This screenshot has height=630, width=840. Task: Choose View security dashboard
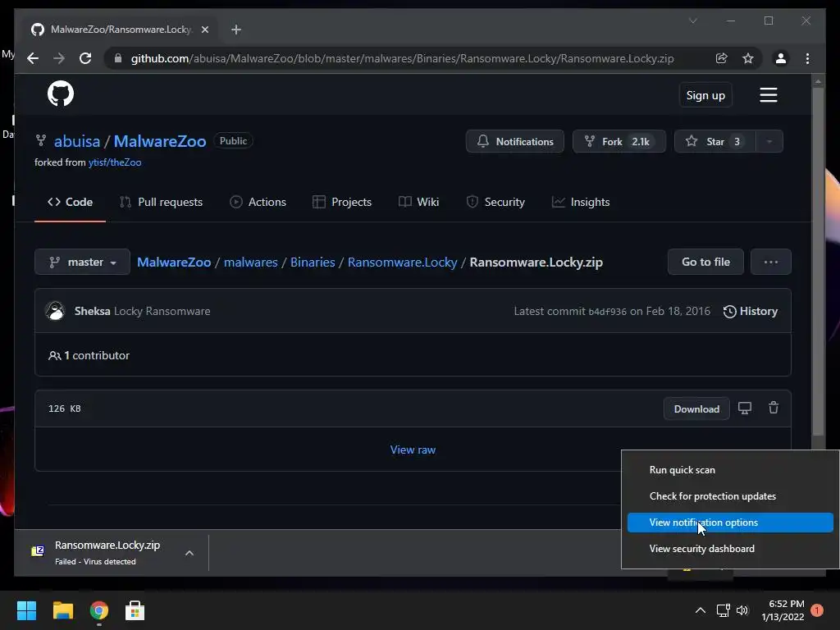[x=730, y=549]
